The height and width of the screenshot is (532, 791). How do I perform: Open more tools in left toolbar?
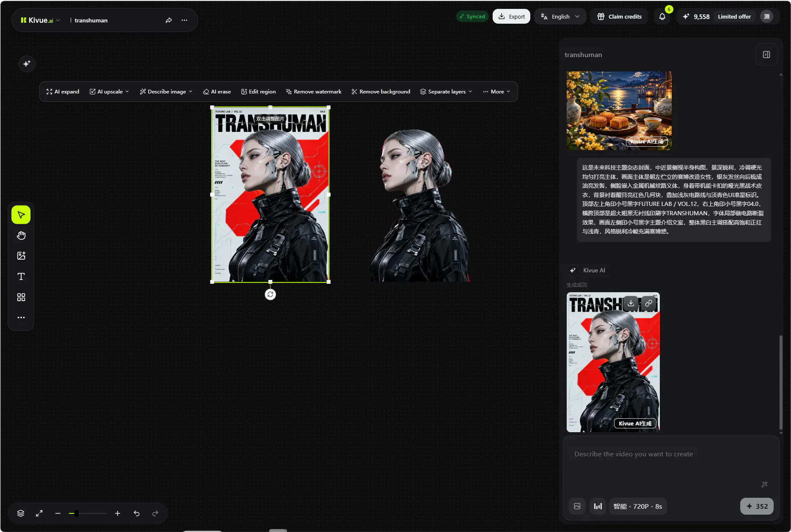point(21,318)
